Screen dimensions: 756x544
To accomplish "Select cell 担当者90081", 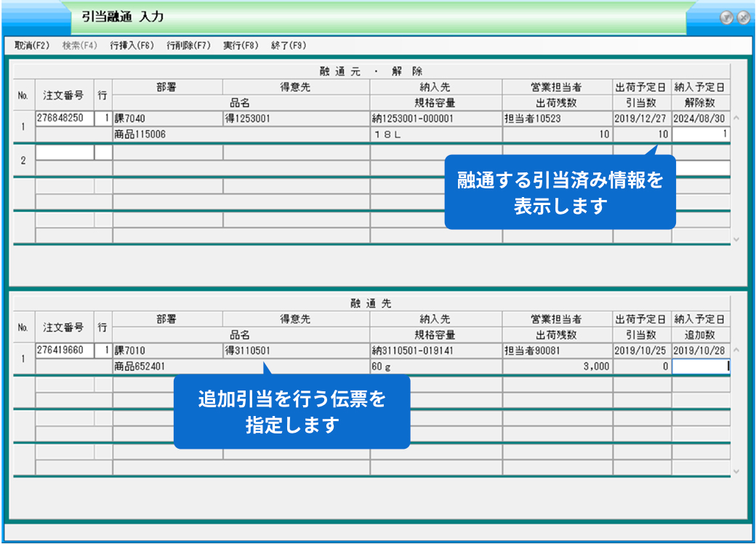I will [558, 351].
